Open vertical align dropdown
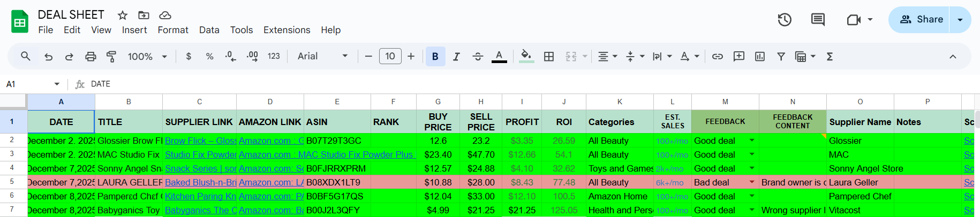Viewport: 980px width, 217px height. point(635,56)
